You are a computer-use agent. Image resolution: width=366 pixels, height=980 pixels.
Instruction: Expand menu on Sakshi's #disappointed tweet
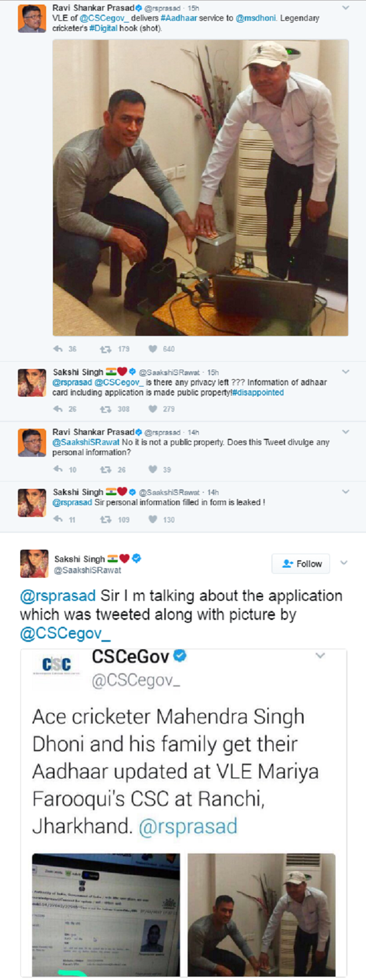click(x=346, y=371)
